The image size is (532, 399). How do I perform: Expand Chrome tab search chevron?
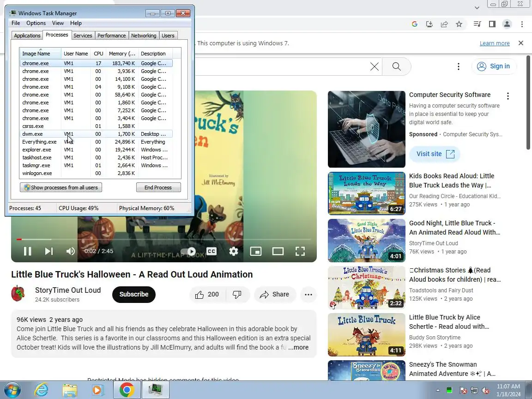[477, 7]
